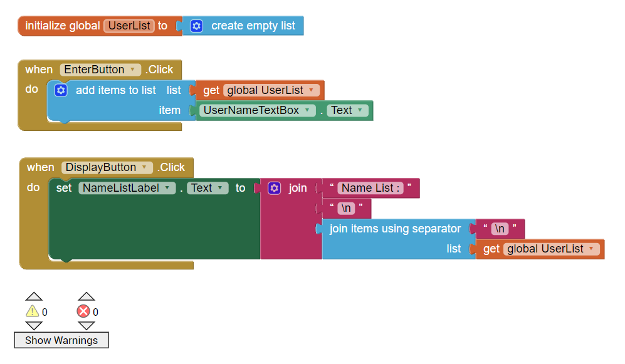Open the gear mutator on the join block
Image resolution: width=625 pixels, height=364 pixels.
pos(274,187)
